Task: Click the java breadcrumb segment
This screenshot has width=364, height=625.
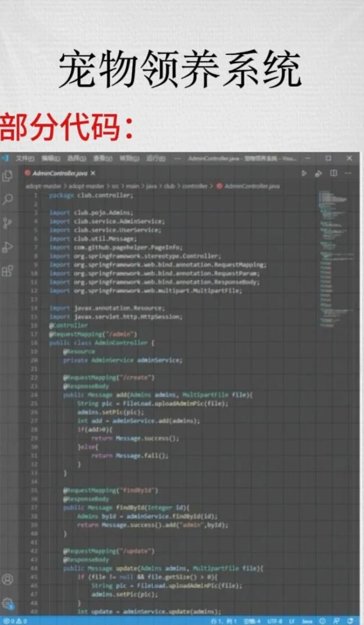Action: (152, 186)
